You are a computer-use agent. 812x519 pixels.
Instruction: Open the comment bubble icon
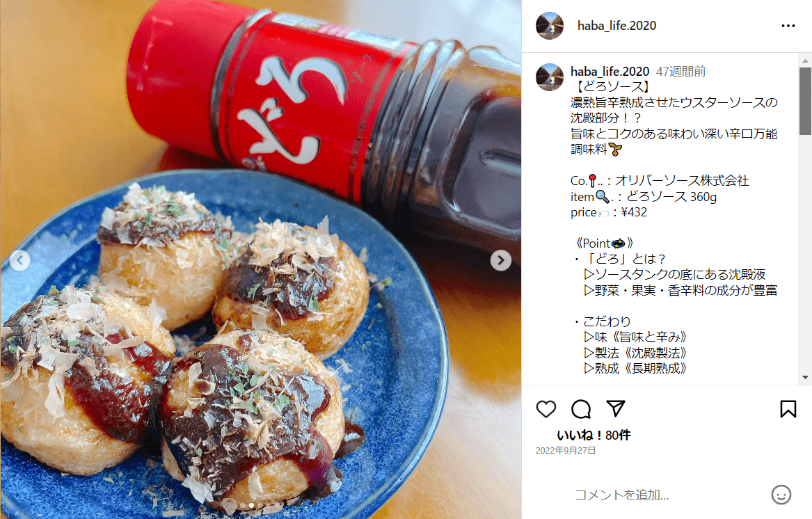coord(581,409)
